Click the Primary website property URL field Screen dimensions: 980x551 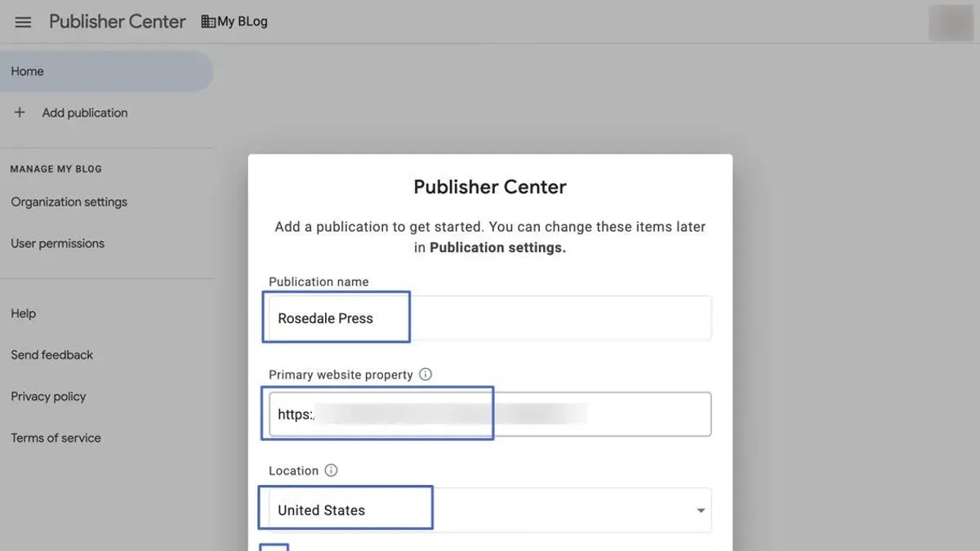click(x=490, y=415)
